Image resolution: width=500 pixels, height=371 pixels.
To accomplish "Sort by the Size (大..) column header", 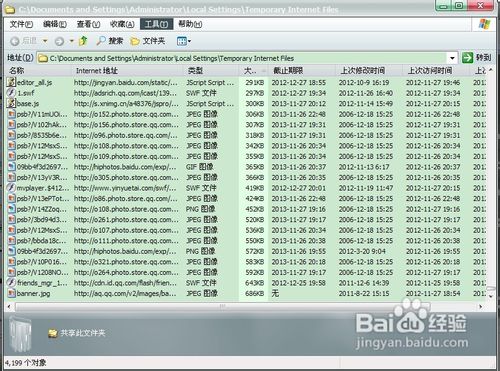I will pos(254,71).
